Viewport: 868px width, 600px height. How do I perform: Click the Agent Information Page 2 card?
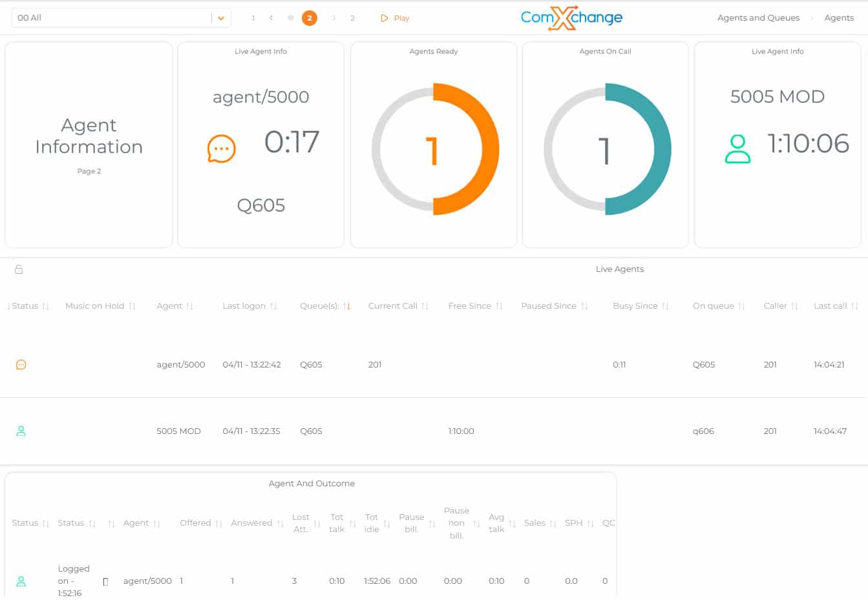[89, 145]
